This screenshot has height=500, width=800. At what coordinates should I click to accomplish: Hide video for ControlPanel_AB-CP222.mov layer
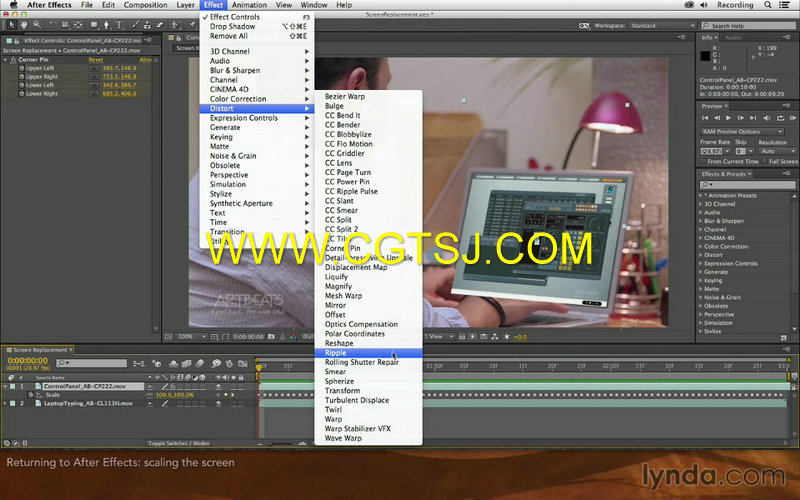[x=219, y=386]
